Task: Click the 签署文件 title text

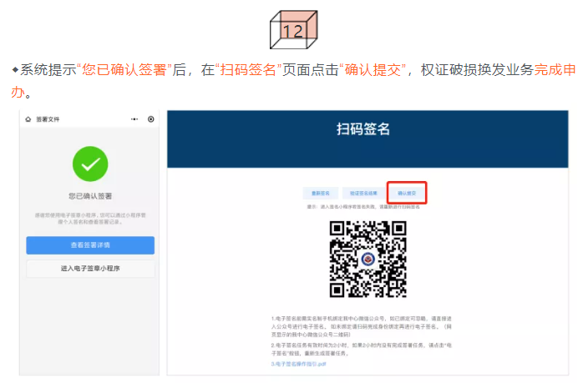Action: (48, 119)
